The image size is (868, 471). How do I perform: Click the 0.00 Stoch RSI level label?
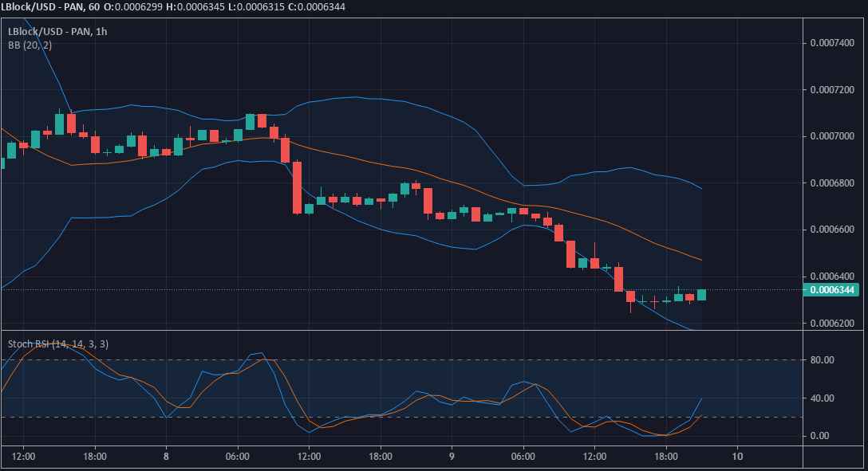[820, 436]
